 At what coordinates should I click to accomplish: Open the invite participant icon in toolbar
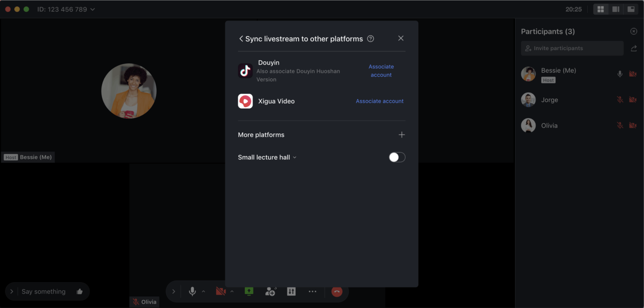click(x=270, y=292)
